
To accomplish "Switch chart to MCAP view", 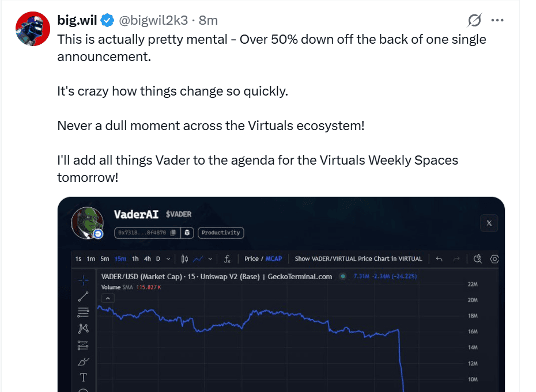I will coord(274,259).
